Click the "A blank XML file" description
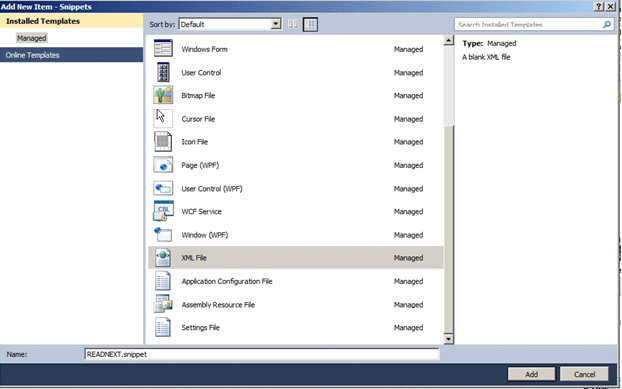Screen dimensions: 622x389 [x=486, y=57]
